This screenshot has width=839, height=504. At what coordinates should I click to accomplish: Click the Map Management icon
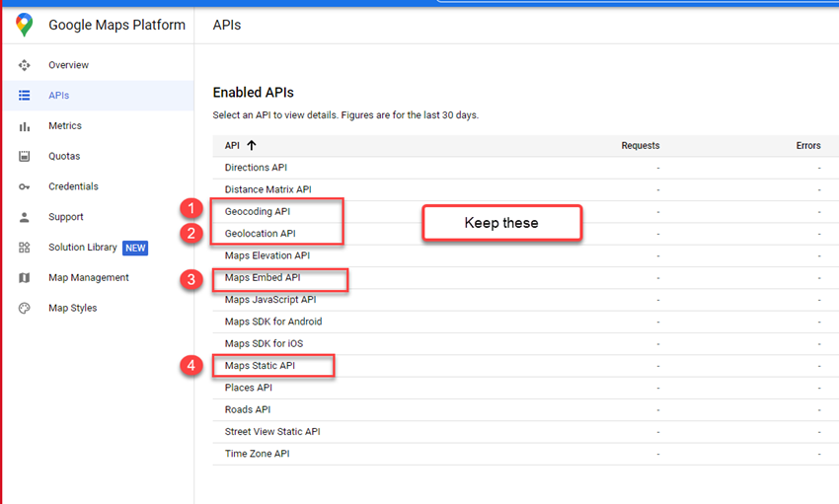coord(25,278)
